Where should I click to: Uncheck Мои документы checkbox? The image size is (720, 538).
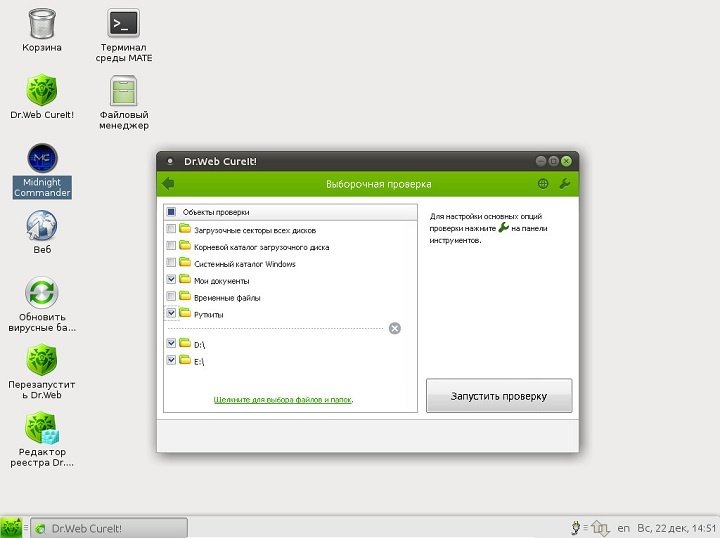coord(171,280)
